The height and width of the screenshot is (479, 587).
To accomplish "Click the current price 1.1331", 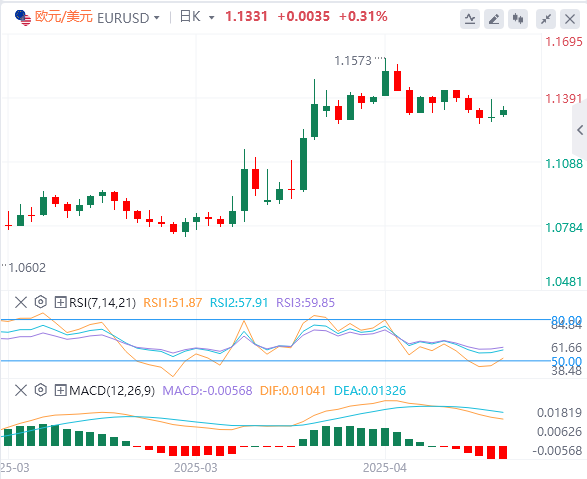I will point(246,16).
